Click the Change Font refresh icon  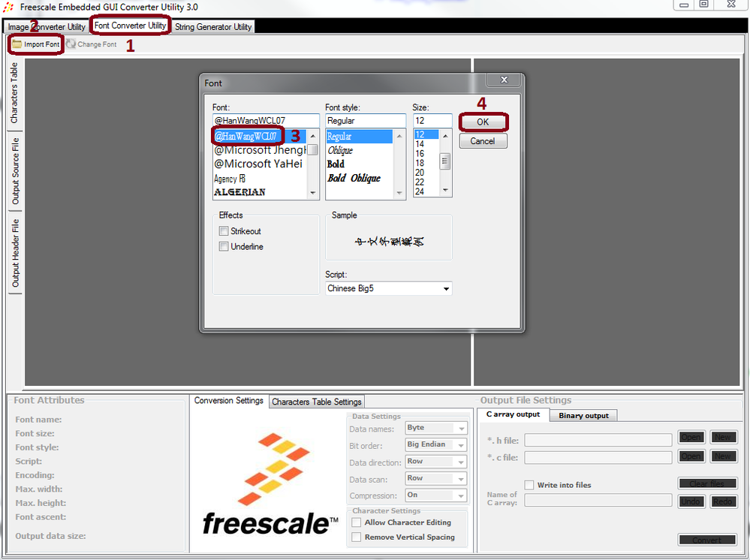[71, 44]
